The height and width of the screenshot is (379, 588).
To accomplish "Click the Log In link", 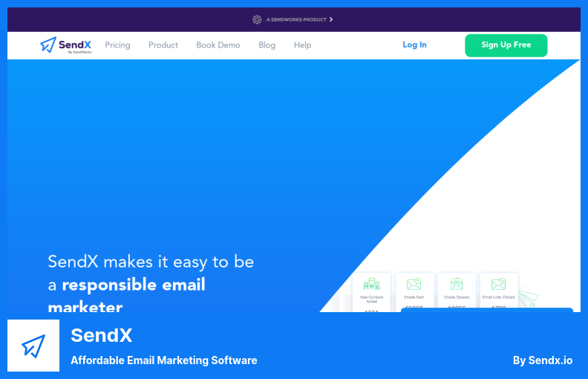I will (x=414, y=45).
